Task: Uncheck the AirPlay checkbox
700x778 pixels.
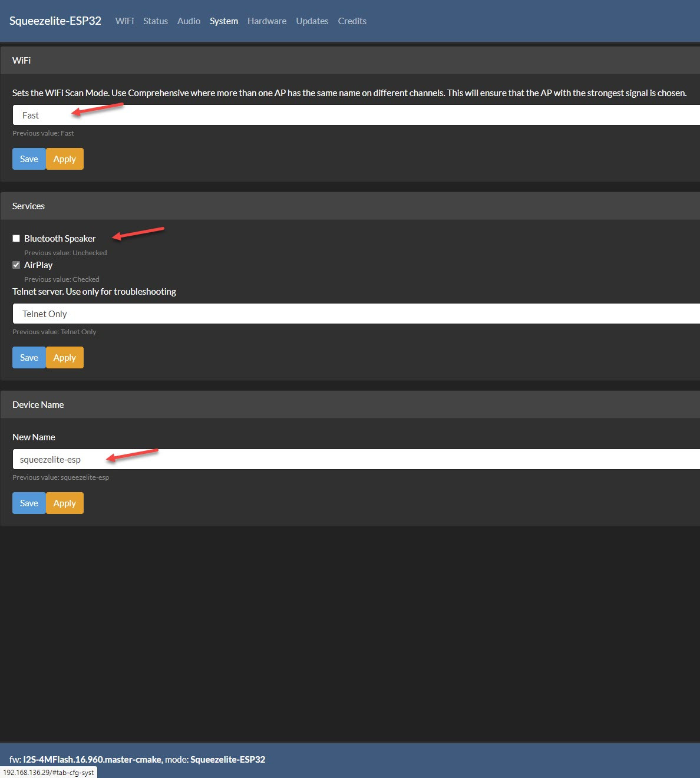Action: 16,265
